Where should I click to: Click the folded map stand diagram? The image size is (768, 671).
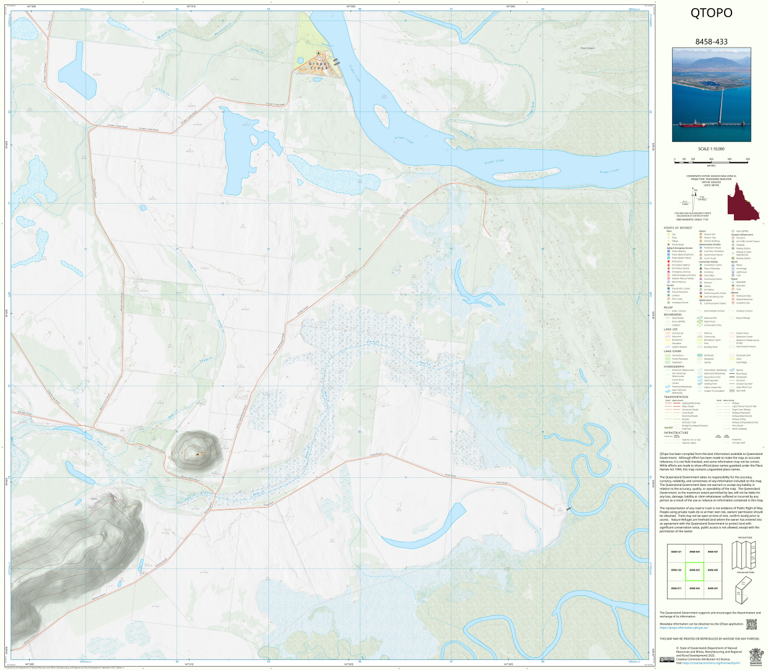(744, 590)
